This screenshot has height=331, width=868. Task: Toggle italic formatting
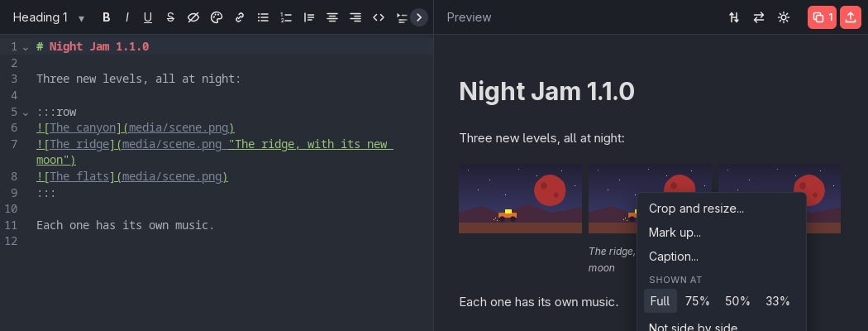click(126, 17)
